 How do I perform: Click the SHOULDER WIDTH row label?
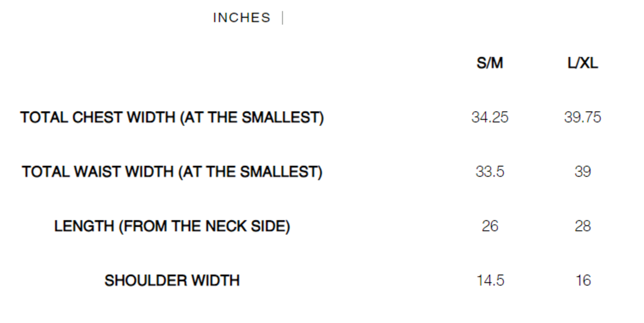pyautogui.click(x=172, y=280)
